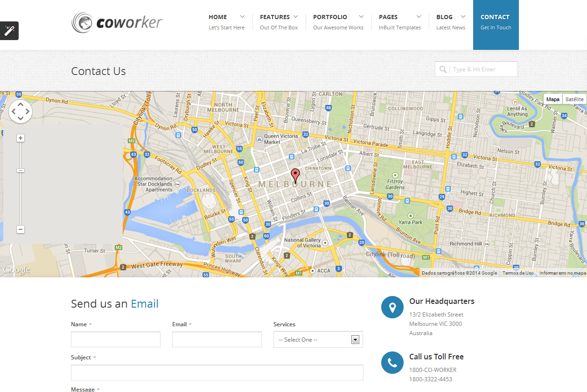Zoom in map with plus button
The width and height of the screenshot is (587, 392).
(21, 138)
